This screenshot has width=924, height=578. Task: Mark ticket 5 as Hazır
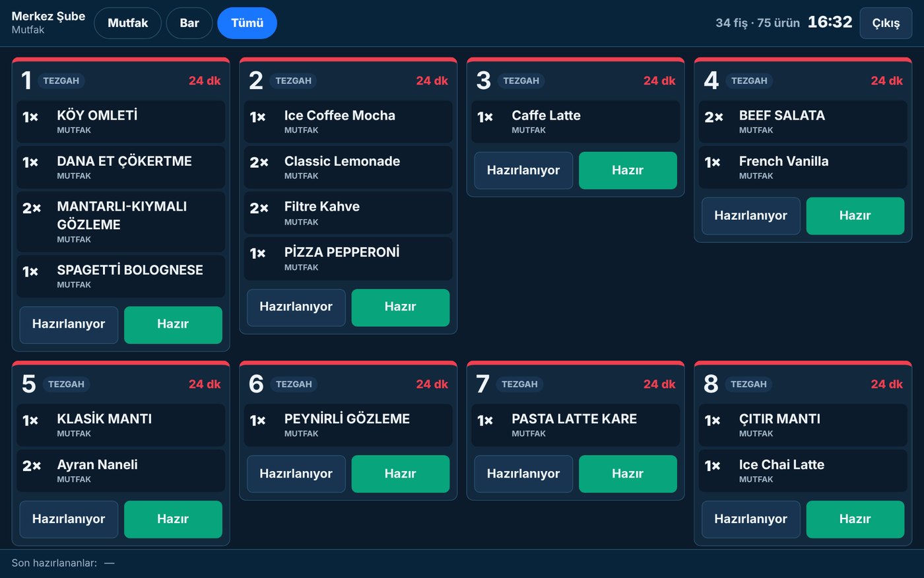(x=173, y=519)
